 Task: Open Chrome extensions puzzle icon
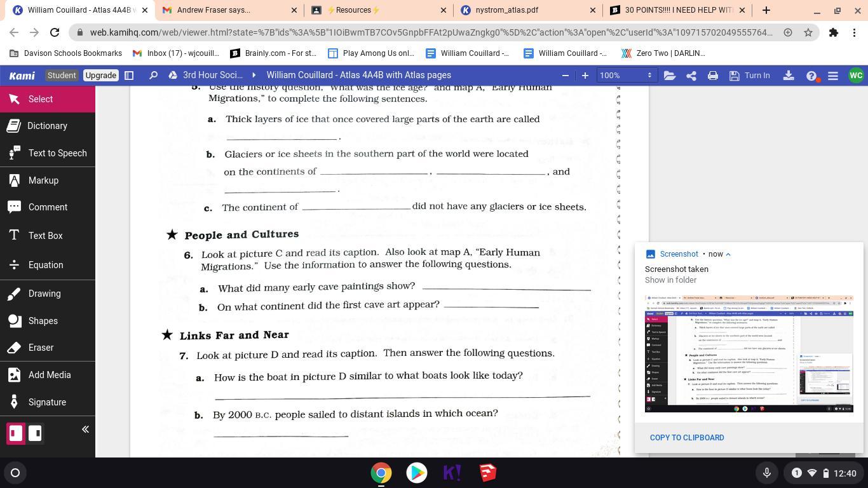834,32
